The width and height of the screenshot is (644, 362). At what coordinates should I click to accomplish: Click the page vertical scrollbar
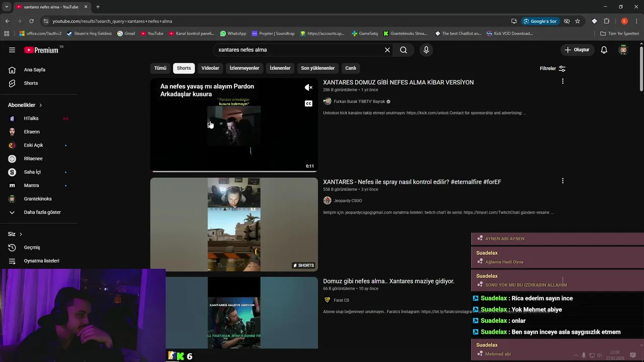coord(641,69)
